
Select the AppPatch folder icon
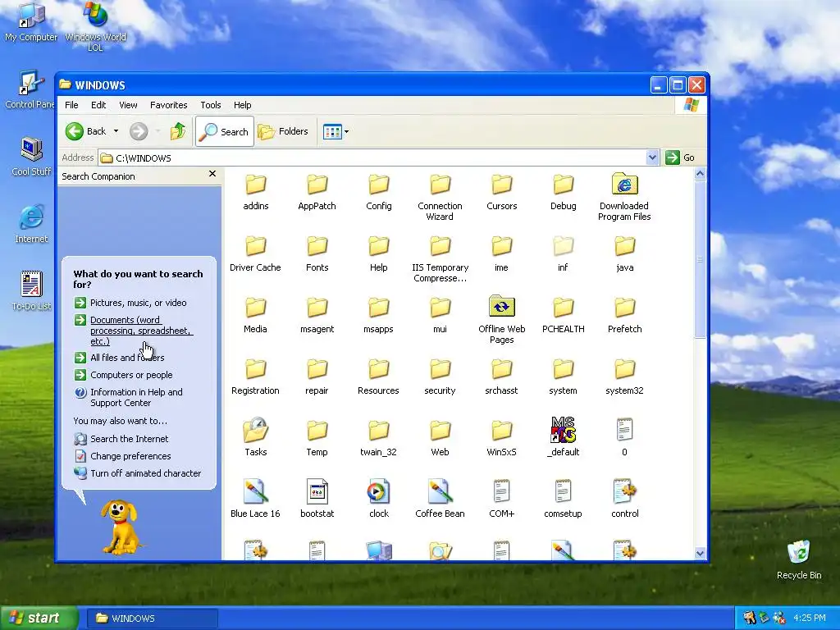[317, 185]
